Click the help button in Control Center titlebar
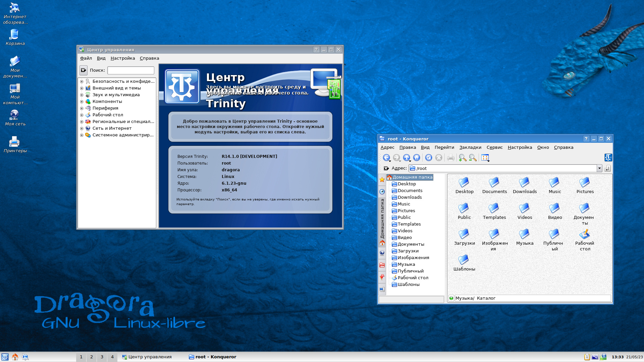 pos(316,50)
